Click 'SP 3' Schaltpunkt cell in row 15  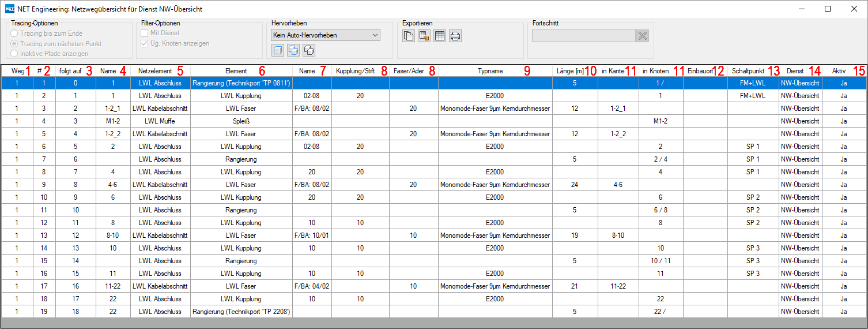(x=753, y=261)
